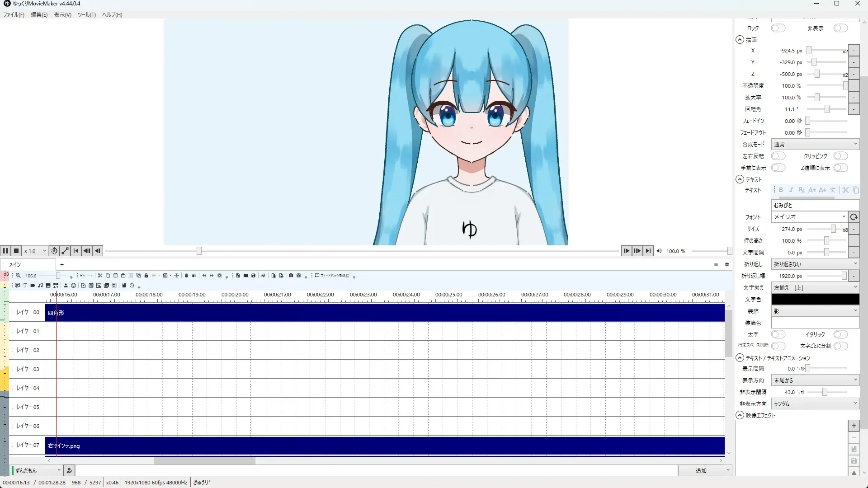
Task: Toggle the イタリック italic switch
Action: 840,334
